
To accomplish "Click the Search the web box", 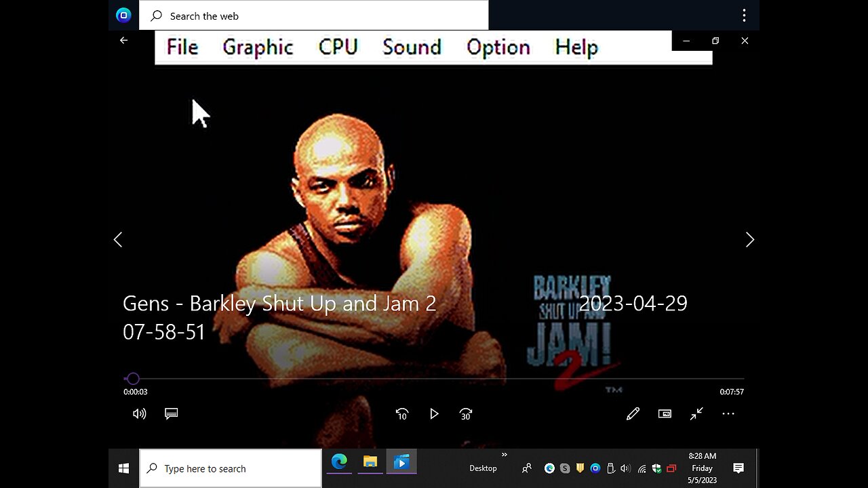I will point(314,16).
